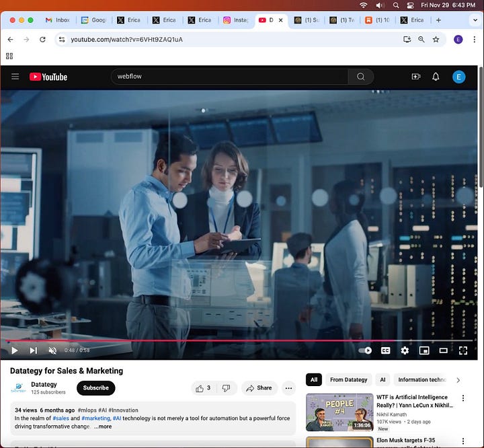
Task: Play the paused video
Action: tap(14, 350)
